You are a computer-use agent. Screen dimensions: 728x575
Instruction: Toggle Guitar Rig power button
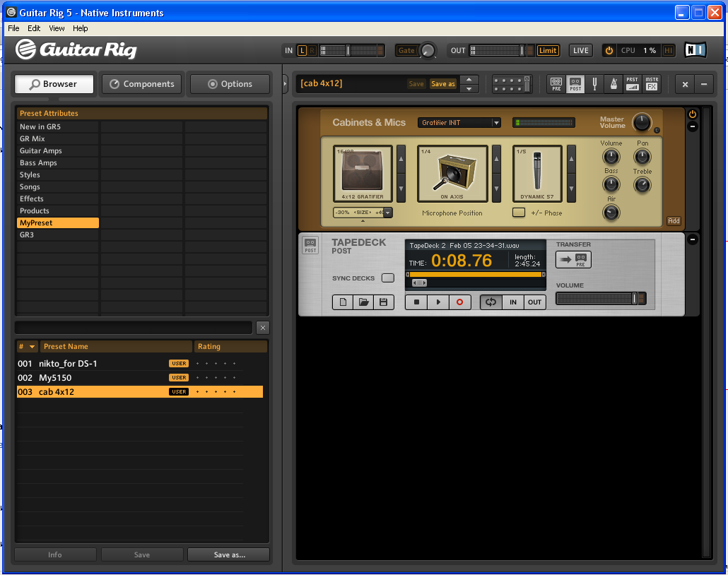click(609, 51)
